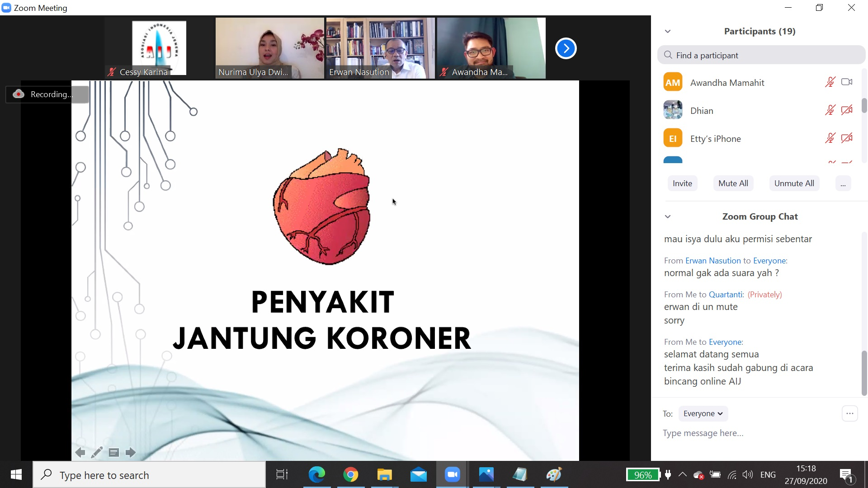Click next arrow for more video thumbnails

click(566, 48)
